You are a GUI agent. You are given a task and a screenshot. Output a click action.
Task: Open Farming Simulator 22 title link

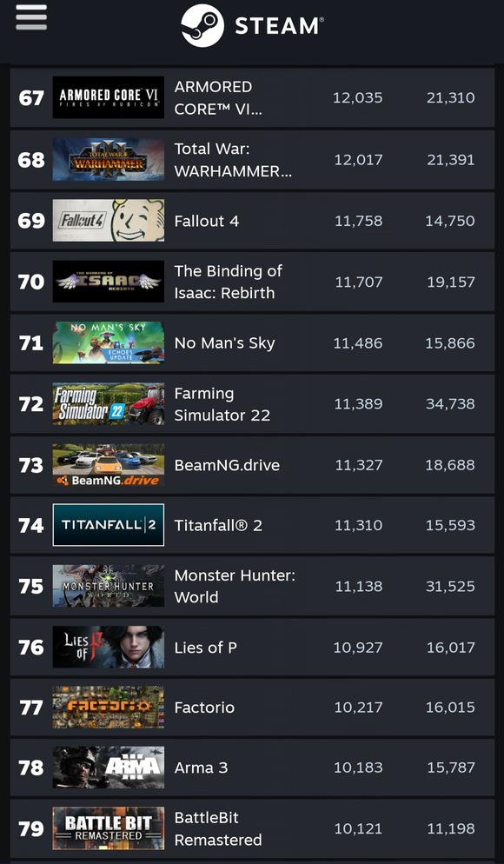click(x=222, y=404)
